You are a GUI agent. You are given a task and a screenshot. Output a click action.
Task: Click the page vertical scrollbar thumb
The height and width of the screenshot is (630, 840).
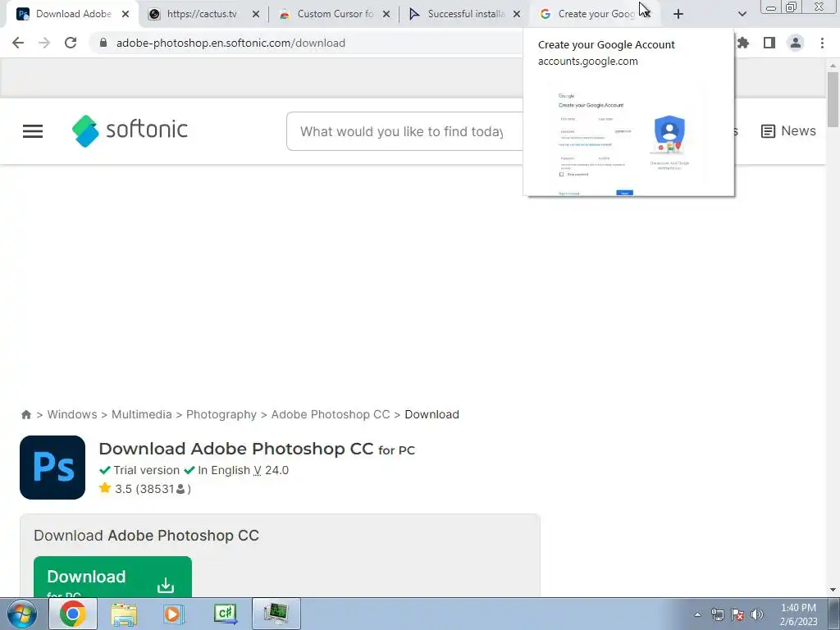click(833, 99)
